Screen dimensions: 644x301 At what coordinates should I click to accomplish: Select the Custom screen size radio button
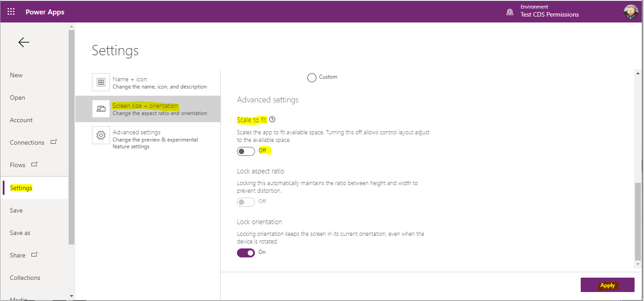pyautogui.click(x=311, y=77)
